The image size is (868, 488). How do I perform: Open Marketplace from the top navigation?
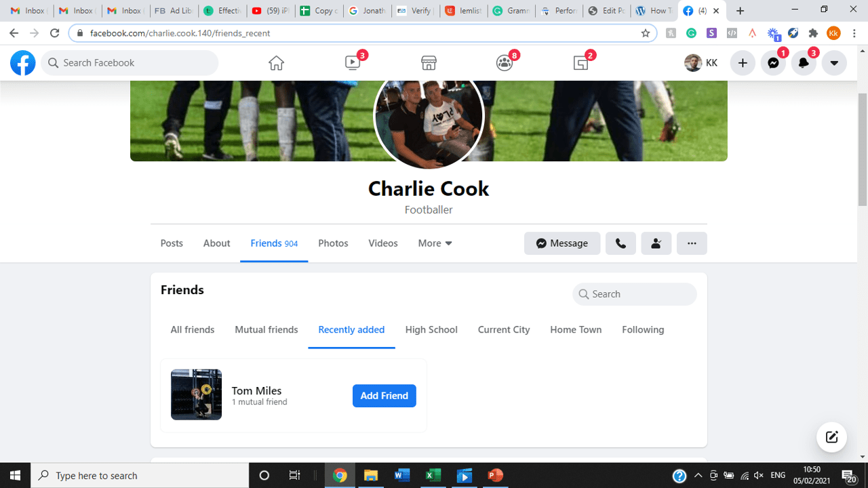429,62
